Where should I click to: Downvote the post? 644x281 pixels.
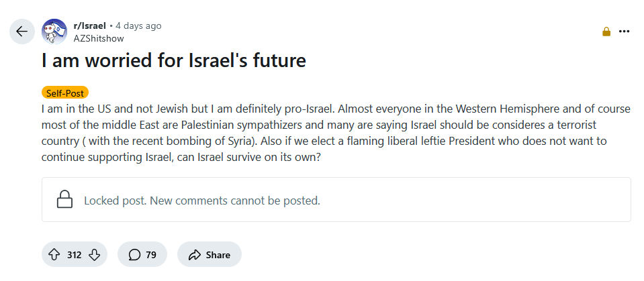click(95, 255)
